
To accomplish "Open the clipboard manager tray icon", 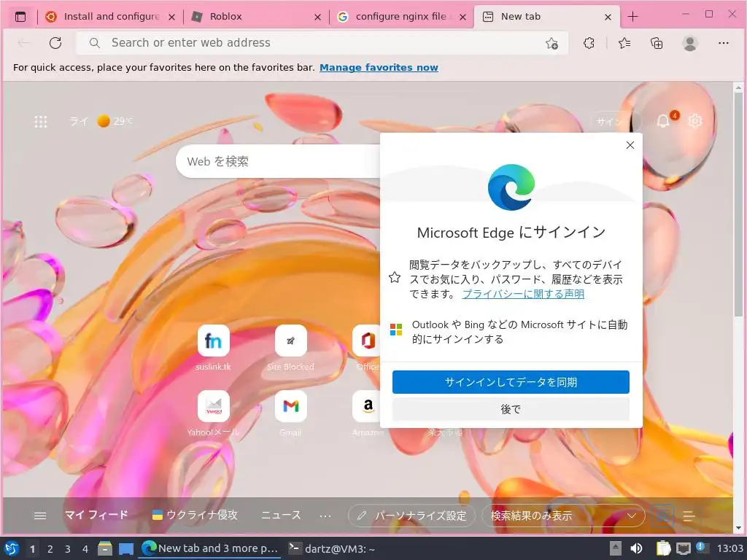I will pos(663,548).
